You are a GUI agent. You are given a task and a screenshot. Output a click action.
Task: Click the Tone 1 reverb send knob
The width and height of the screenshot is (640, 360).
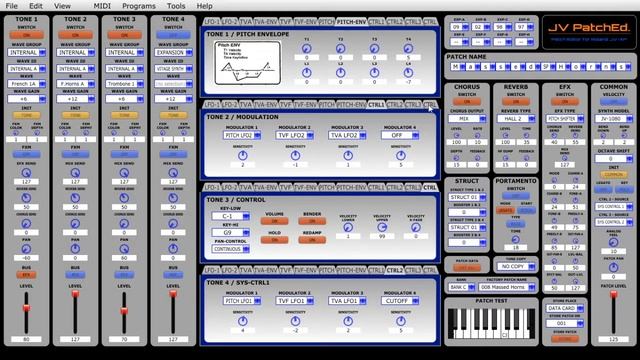point(26,198)
